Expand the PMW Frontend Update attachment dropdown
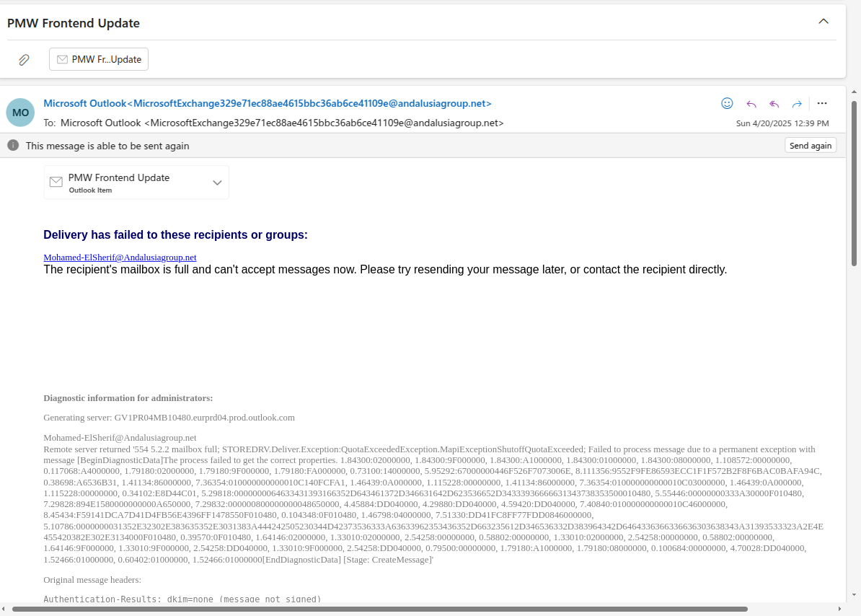The height and width of the screenshot is (616, 861). coord(217,182)
